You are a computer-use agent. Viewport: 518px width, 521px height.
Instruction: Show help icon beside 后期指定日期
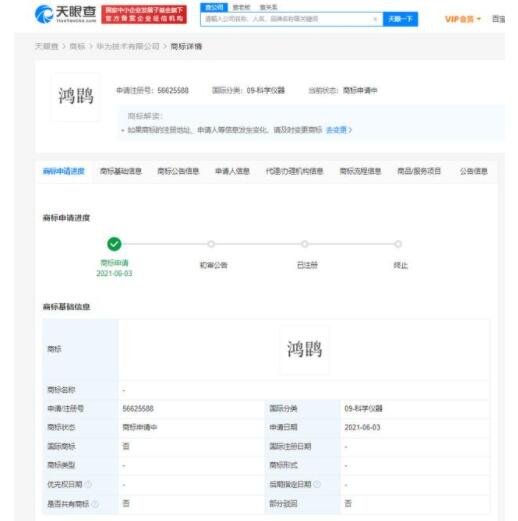[x=317, y=484]
